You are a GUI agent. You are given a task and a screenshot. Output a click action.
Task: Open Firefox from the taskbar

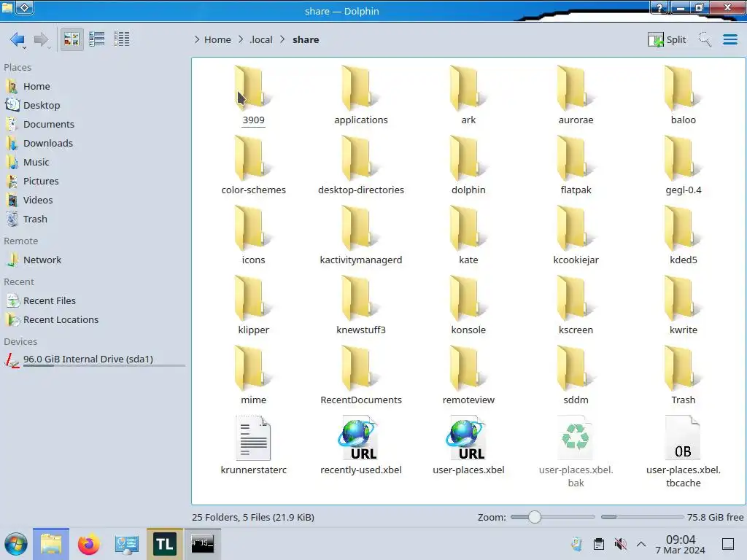tap(88, 544)
